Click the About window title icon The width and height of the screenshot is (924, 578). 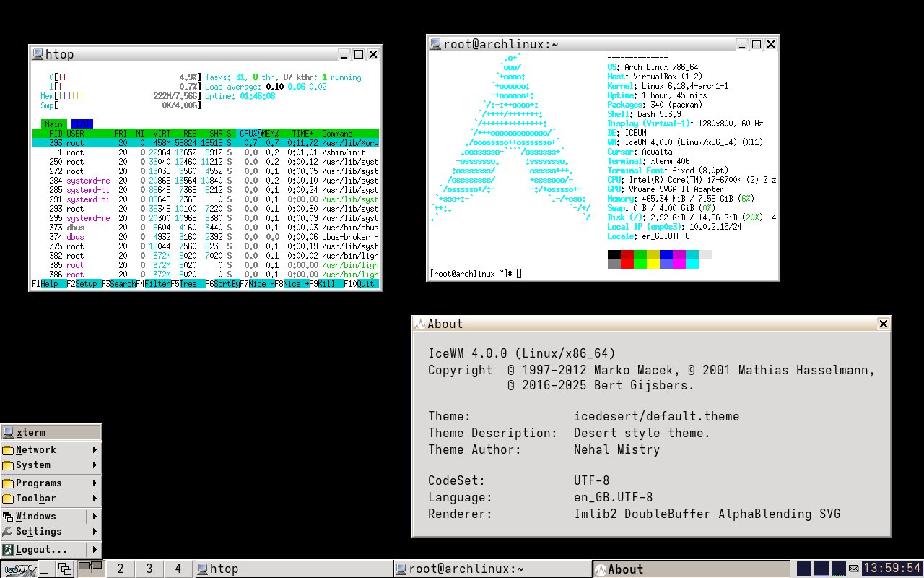[x=419, y=324]
